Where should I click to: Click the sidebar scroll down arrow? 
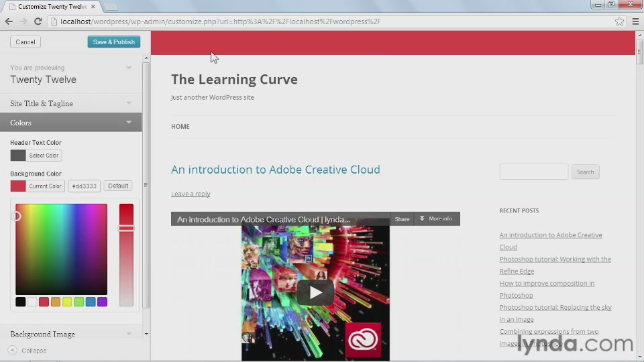pos(146,334)
